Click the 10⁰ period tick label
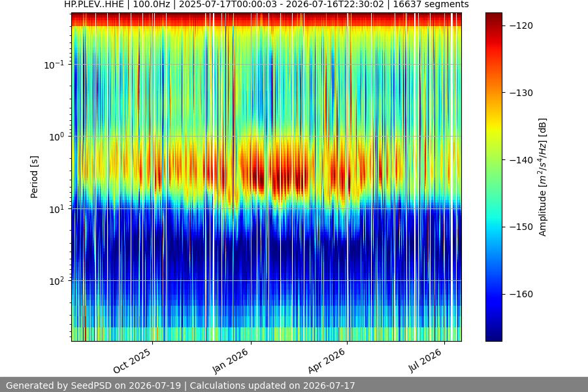 click(x=57, y=137)
